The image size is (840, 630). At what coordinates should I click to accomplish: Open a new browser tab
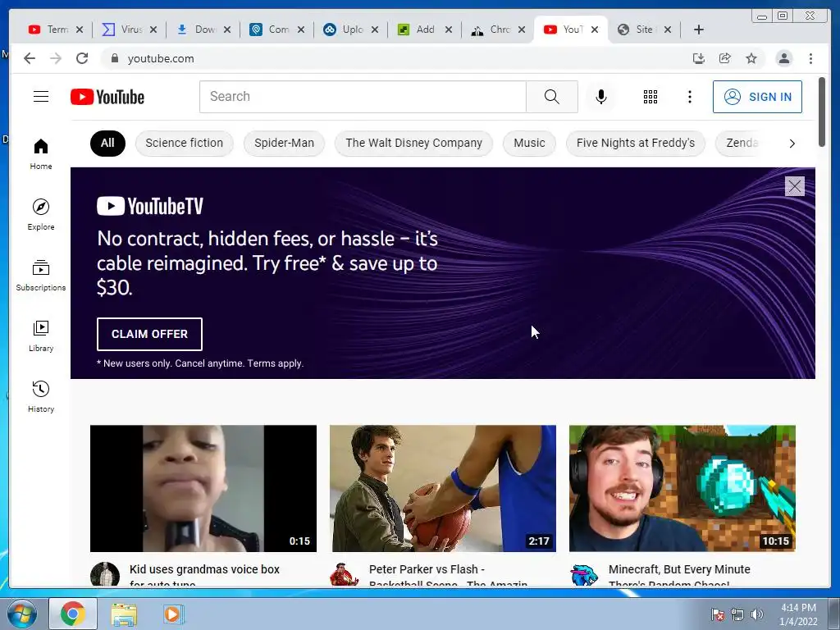click(699, 30)
